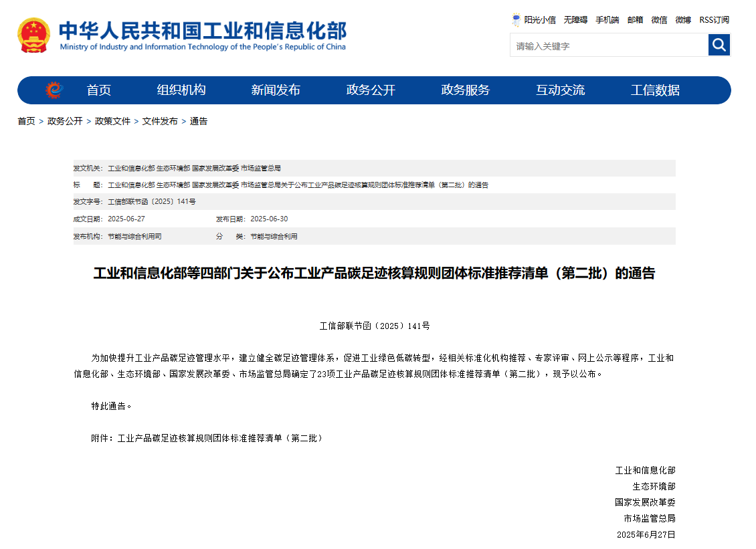Click the 微博 link in header

[683, 20]
